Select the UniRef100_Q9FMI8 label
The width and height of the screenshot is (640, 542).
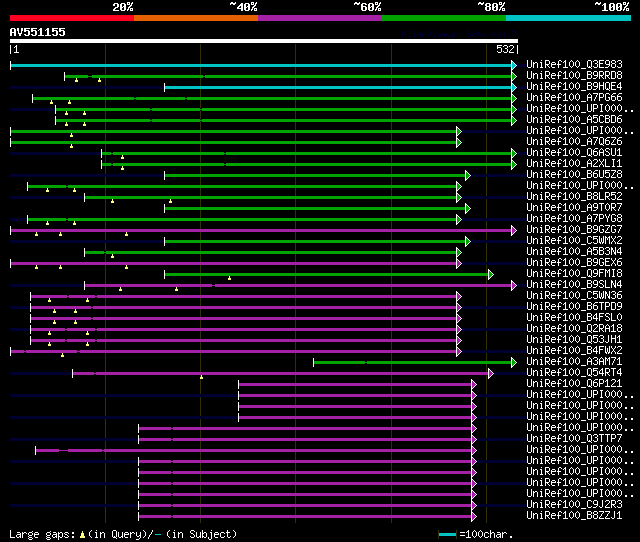coord(574,274)
